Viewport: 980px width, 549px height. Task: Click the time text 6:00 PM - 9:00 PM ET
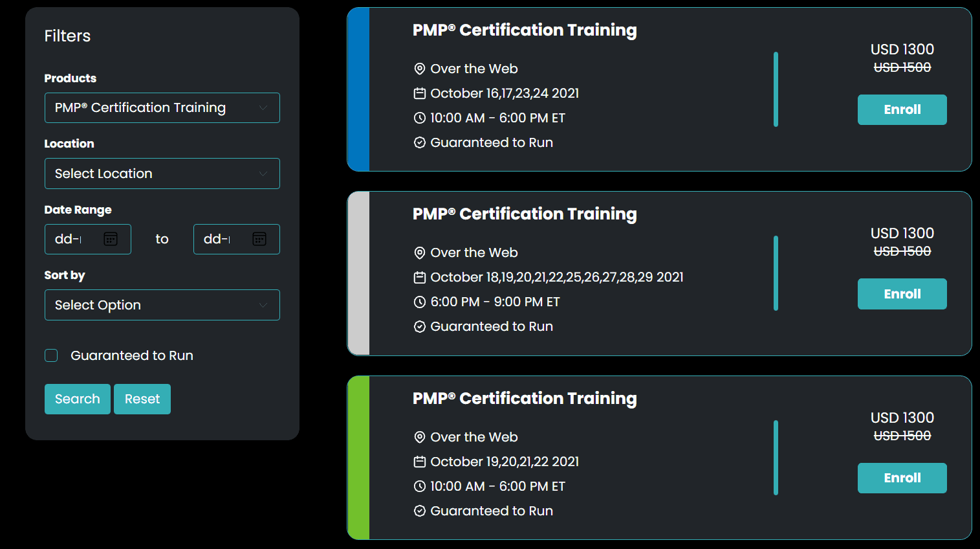[x=495, y=302]
